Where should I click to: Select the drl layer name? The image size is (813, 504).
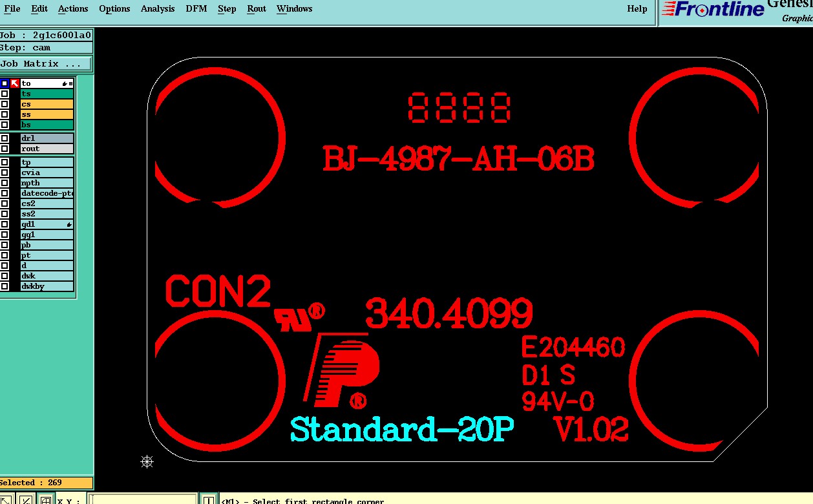tap(47, 138)
